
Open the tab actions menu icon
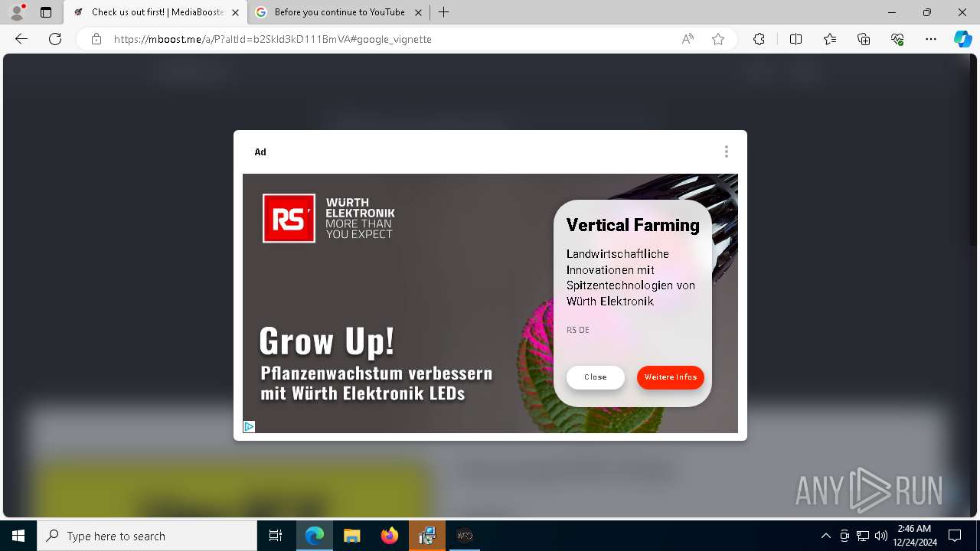tap(46, 12)
